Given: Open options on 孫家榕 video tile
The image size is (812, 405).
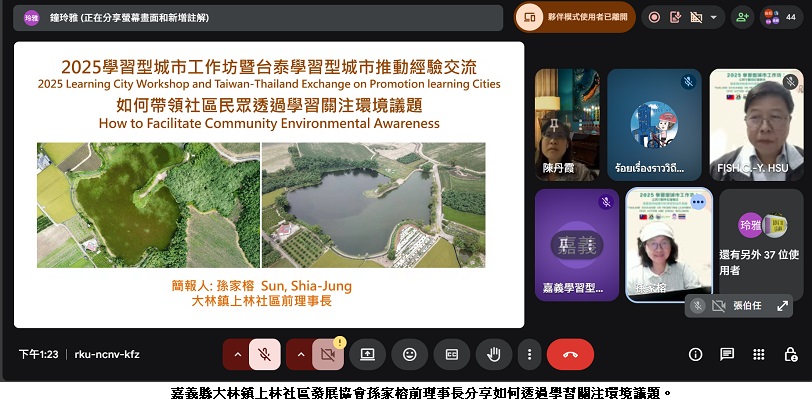Looking at the screenshot, I should [698, 202].
